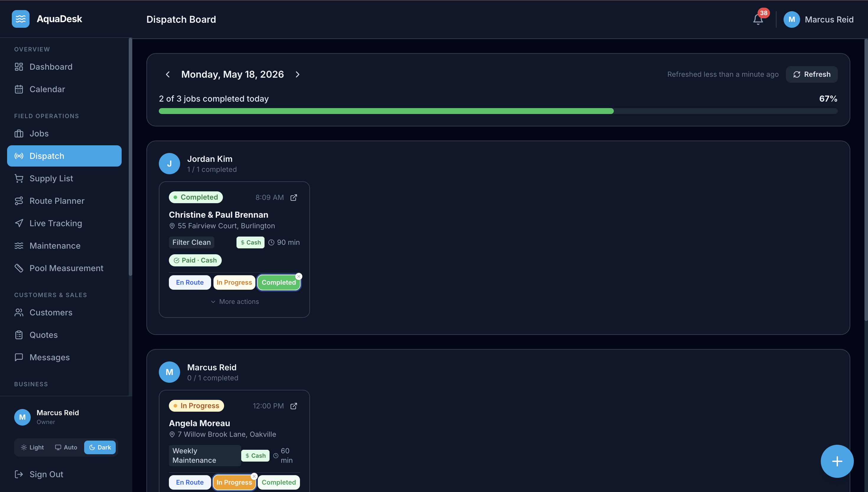The image size is (868, 492).
Task: Select Dispatch in the sidebar
Action: click(x=64, y=156)
